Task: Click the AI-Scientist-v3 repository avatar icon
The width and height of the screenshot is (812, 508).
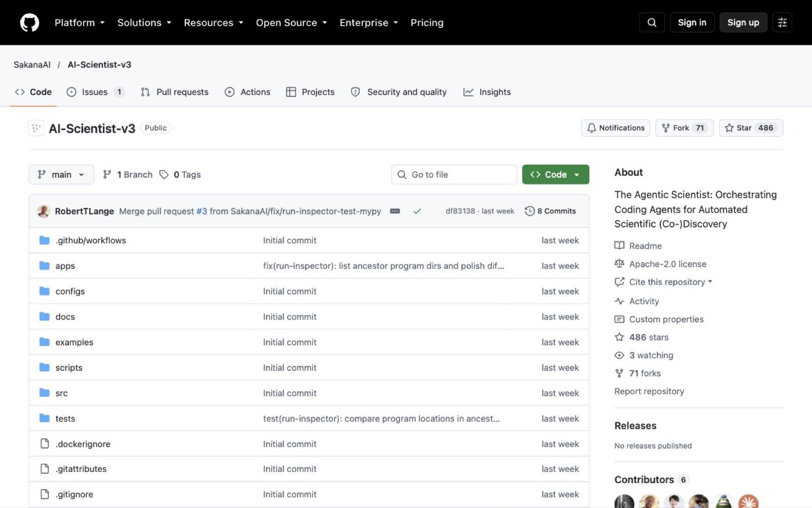Action: 36,128
